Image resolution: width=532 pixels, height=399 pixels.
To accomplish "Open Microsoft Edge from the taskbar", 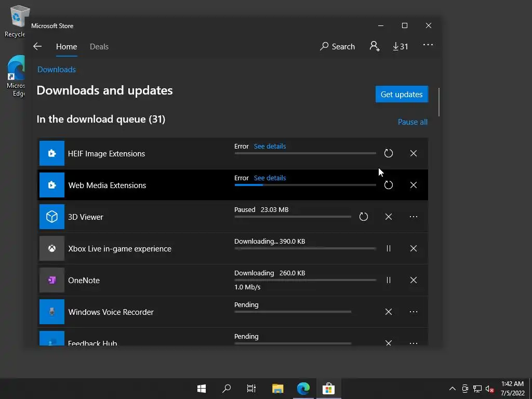I will 303,389.
